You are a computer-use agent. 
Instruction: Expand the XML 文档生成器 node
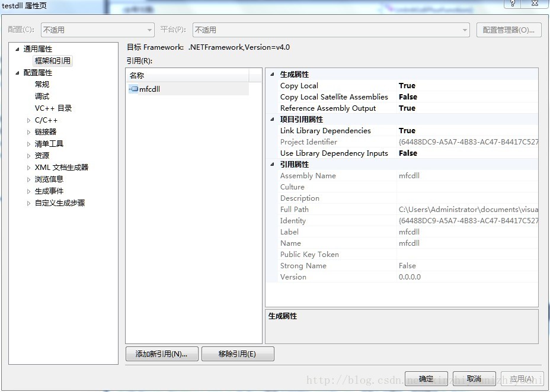coord(29,168)
